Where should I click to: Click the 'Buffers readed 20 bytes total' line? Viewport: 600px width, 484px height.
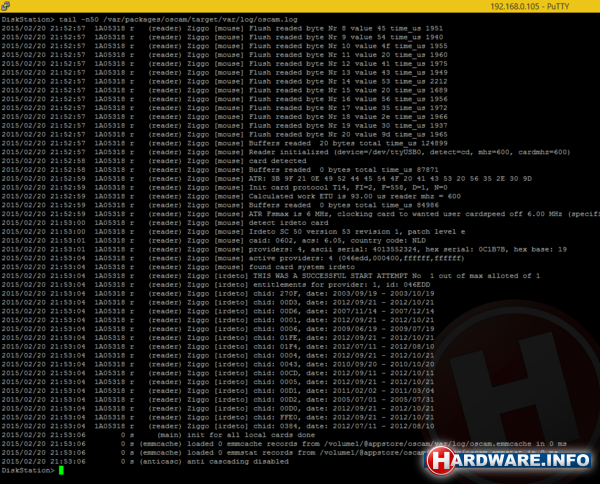[224, 143]
